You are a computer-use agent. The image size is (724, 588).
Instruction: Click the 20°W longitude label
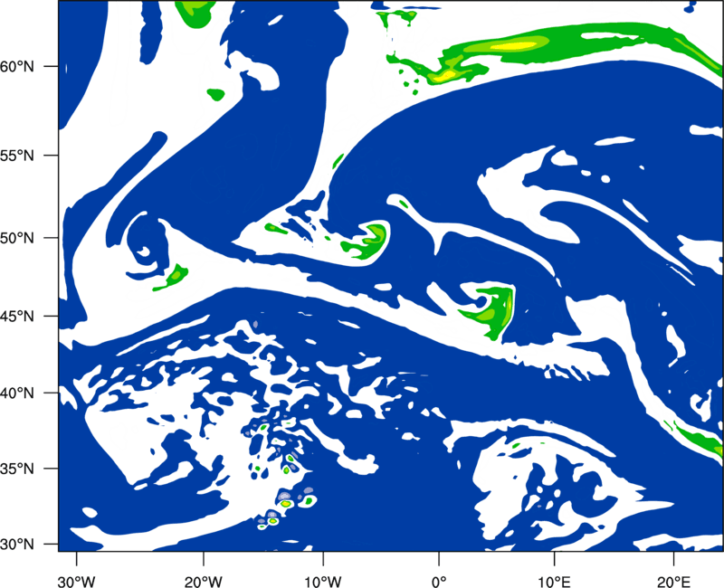pos(203,582)
